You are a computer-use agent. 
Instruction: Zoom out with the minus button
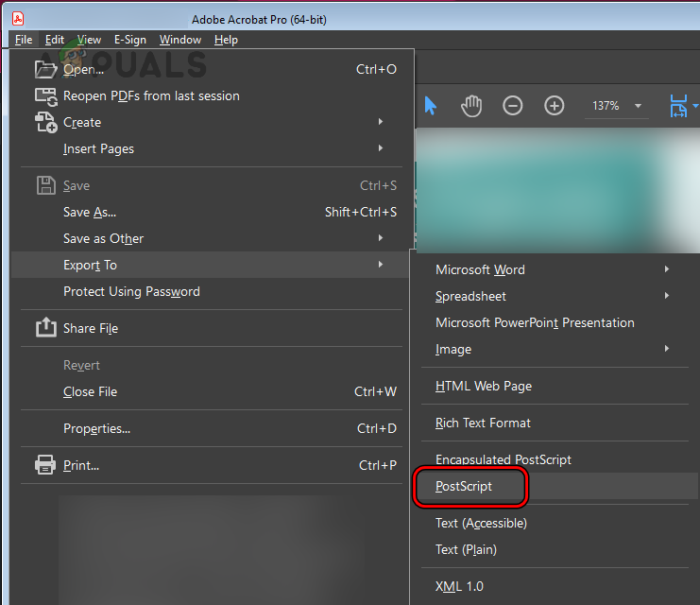[513, 106]
